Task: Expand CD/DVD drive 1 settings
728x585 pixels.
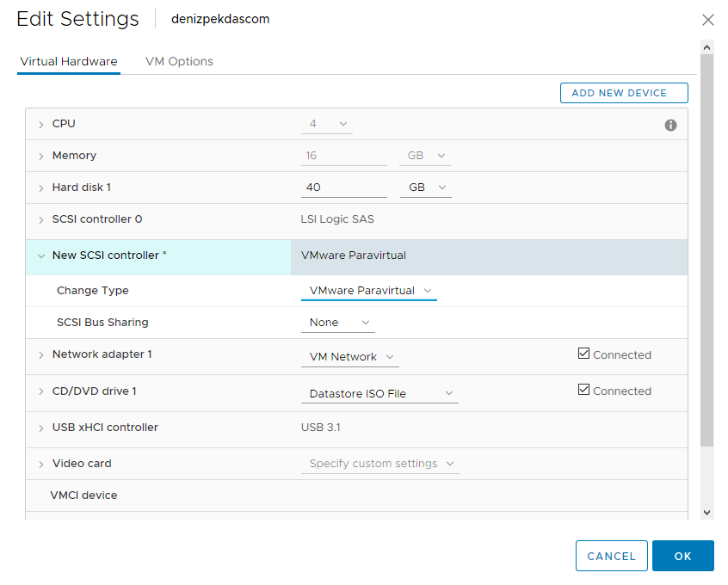Action: click(x=40, y=392)
